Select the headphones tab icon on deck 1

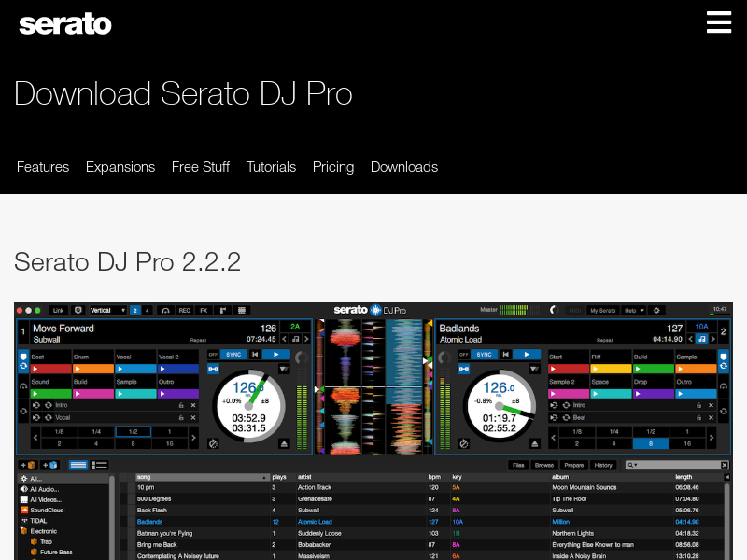tap(23, 386)
